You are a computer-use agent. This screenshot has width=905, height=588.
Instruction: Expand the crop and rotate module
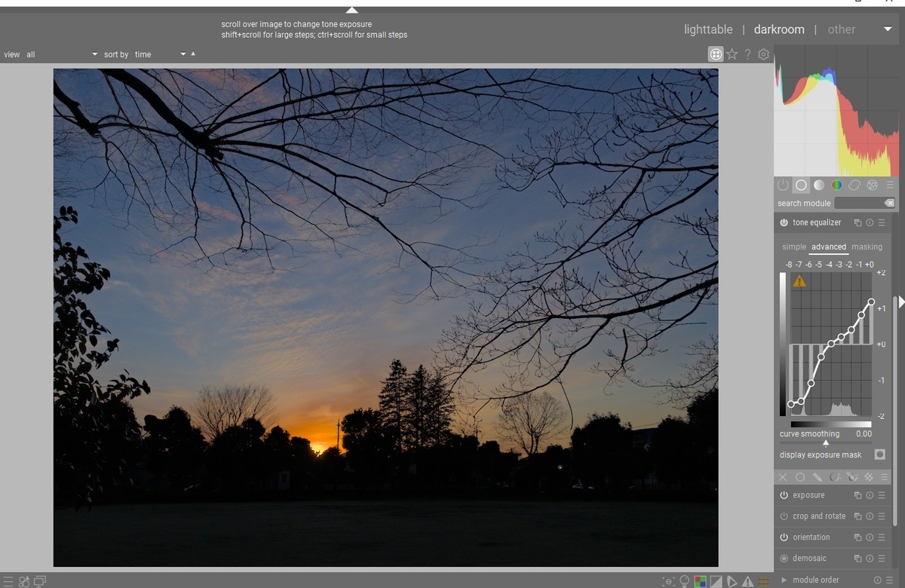(819, 516)
